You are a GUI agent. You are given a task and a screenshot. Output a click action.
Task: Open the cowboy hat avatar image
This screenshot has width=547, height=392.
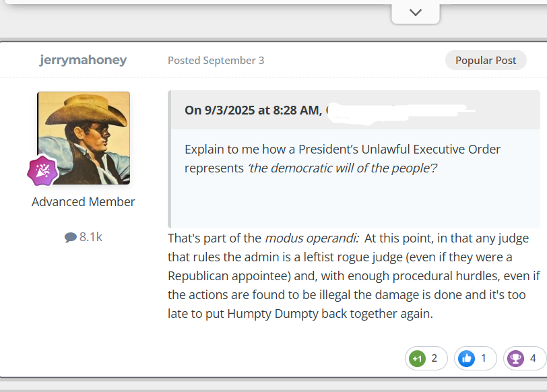point(84,137)
